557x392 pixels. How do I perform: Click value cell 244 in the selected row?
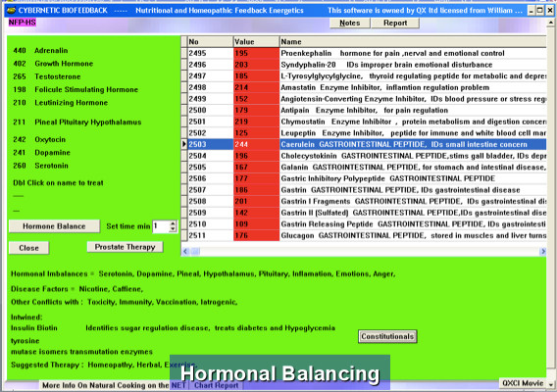pos(257,144)
